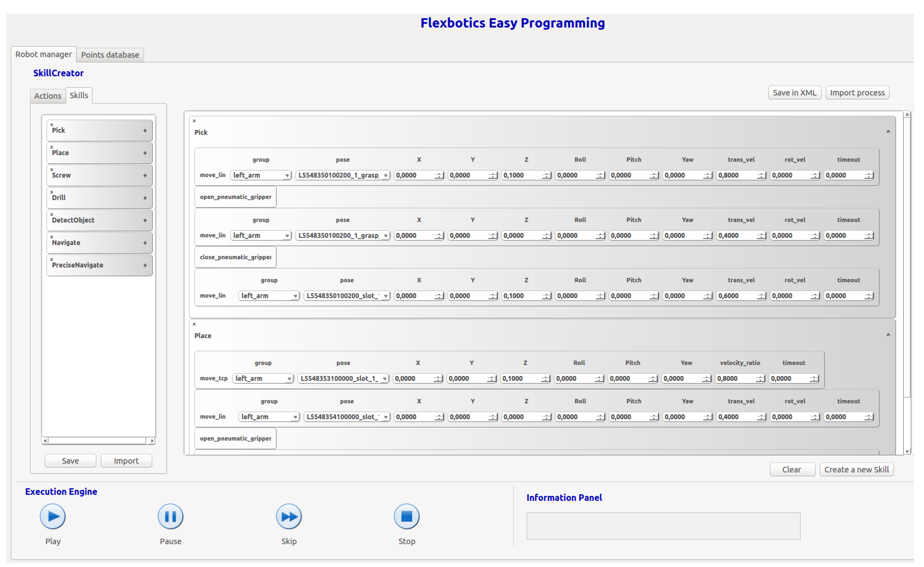
Task: Open pose dropdown of move_tcp row
Action: pyautogui.click(x=343, y=378)
